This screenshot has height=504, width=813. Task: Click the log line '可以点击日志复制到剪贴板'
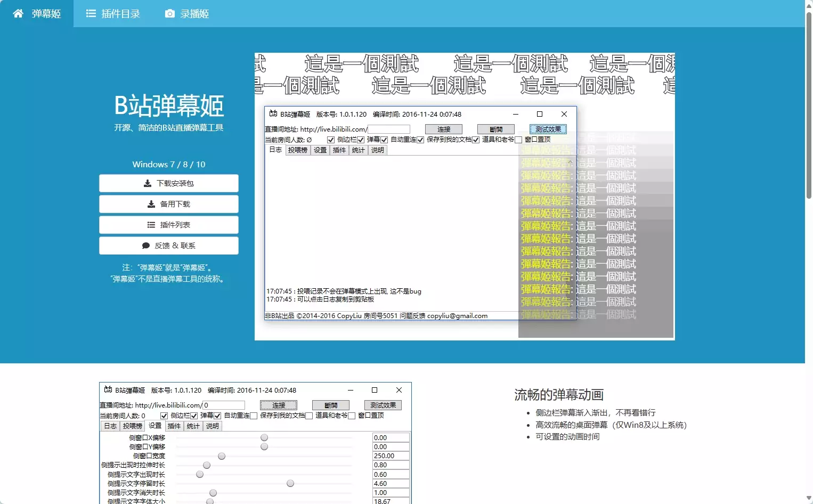(320, 299)
